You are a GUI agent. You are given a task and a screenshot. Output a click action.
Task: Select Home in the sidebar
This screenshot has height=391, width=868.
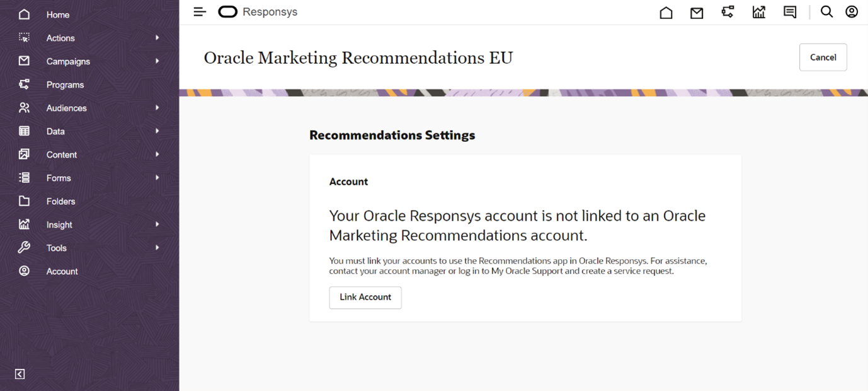(57, 15)
